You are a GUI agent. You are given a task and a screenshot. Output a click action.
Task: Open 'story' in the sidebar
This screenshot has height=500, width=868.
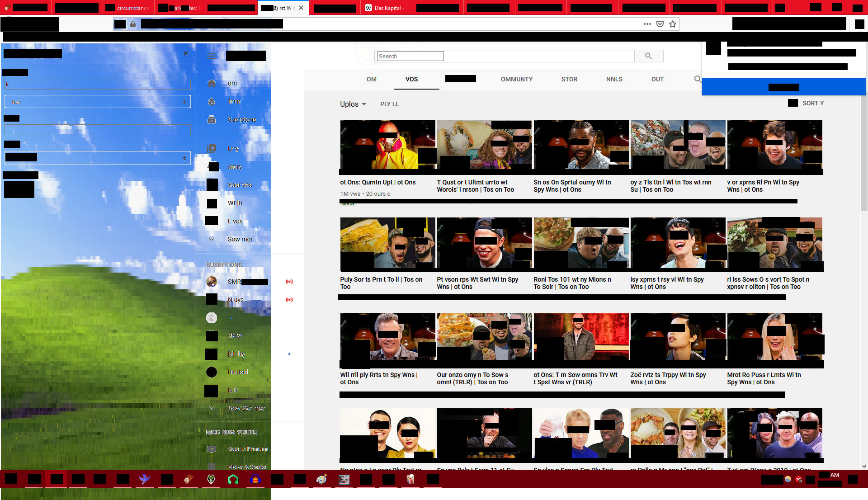(235, 167)
